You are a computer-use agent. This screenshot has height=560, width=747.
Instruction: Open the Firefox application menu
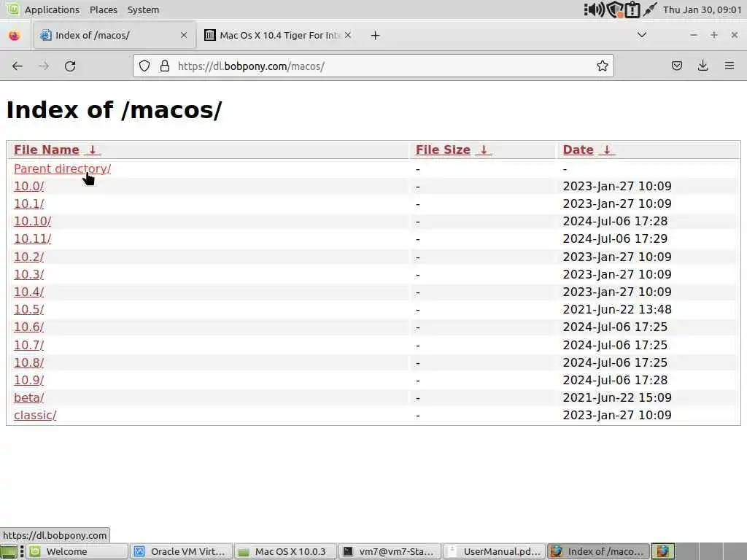click(x=729, y=66)
